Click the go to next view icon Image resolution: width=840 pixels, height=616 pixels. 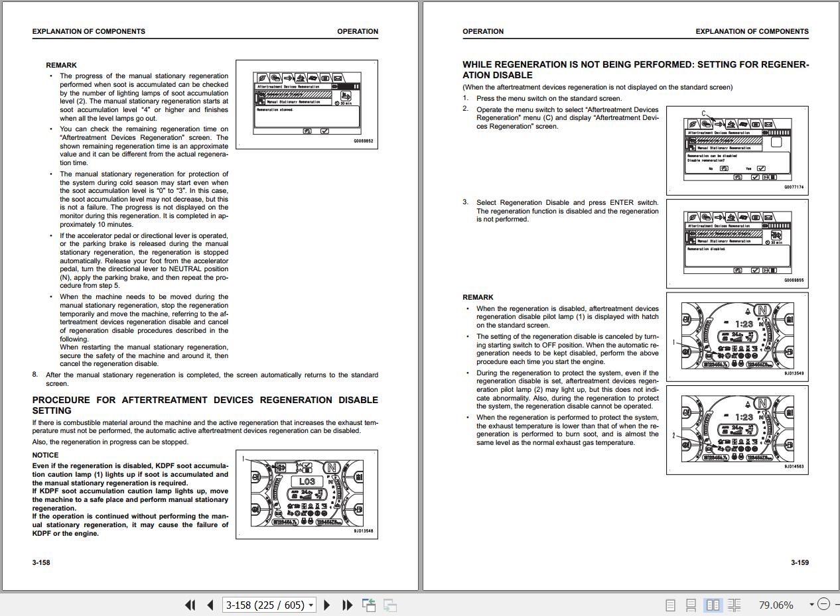(390, 605)
